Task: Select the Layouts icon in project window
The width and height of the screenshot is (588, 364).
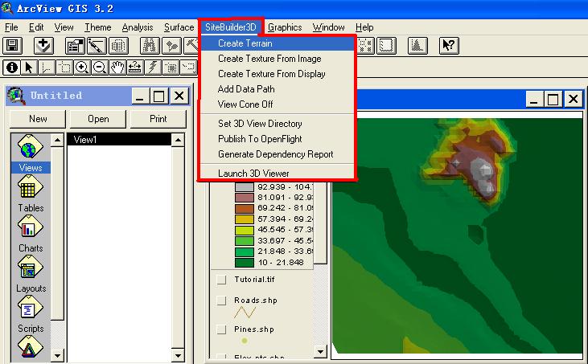Action: click(31, 268)
